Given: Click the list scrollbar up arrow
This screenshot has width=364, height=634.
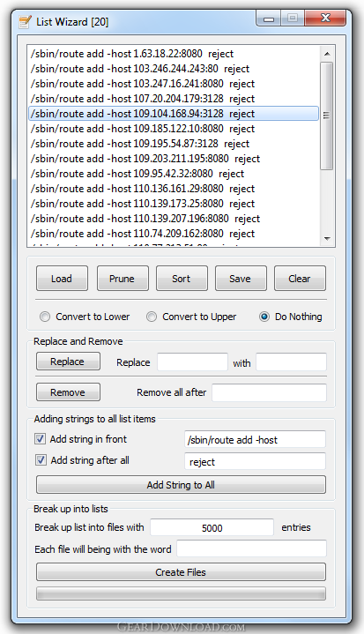Looking at the screenshot, I should coord(327,54).
